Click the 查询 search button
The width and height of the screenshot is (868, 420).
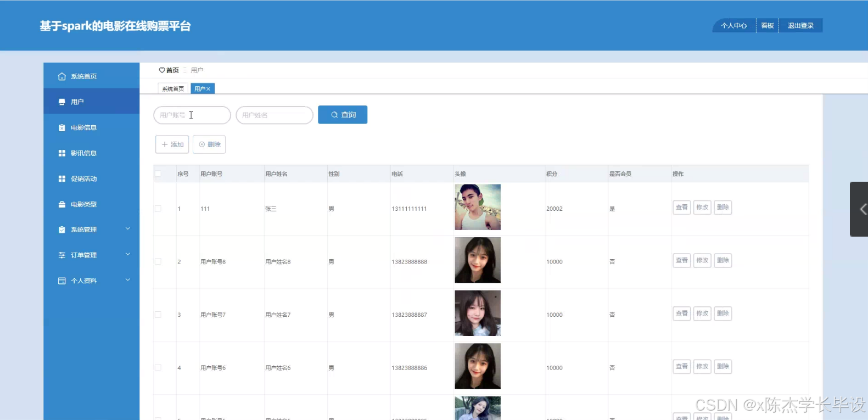[x=343, y=115]
